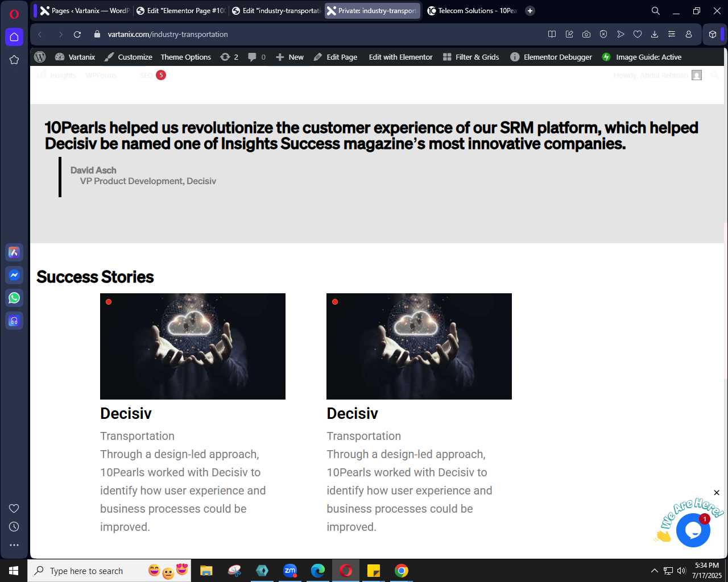Open the heart pinboards icon in the sidebar

tap(14, 509)
